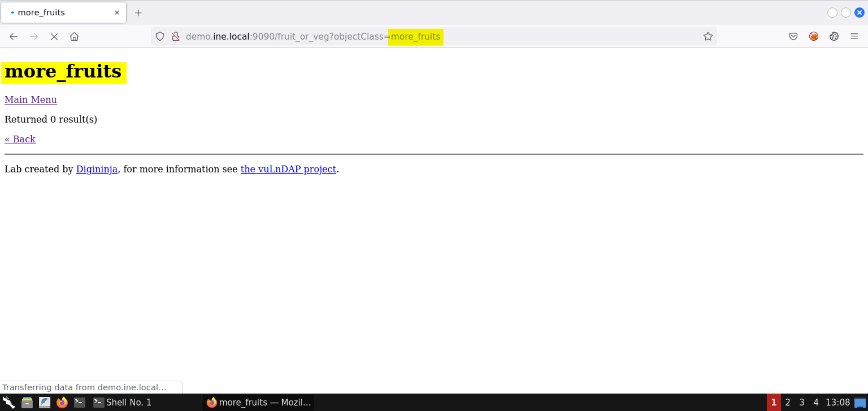Open the tracking protection shield icon
Image resolution: width=868 pixels, height=411 pixels.
(x=160, y=37)
